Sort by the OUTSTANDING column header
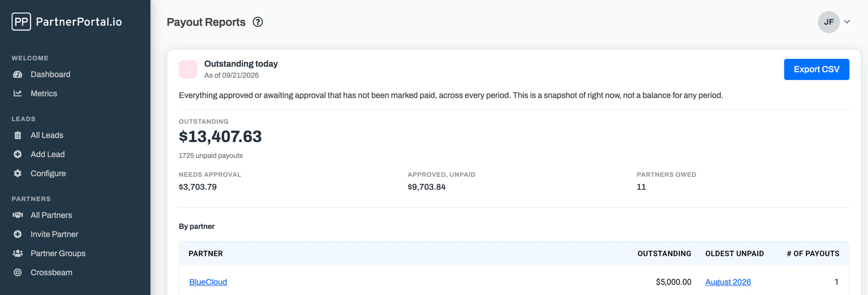Image resolution: width=868 pixels, height=295 pixels. (x=664, y=254)
